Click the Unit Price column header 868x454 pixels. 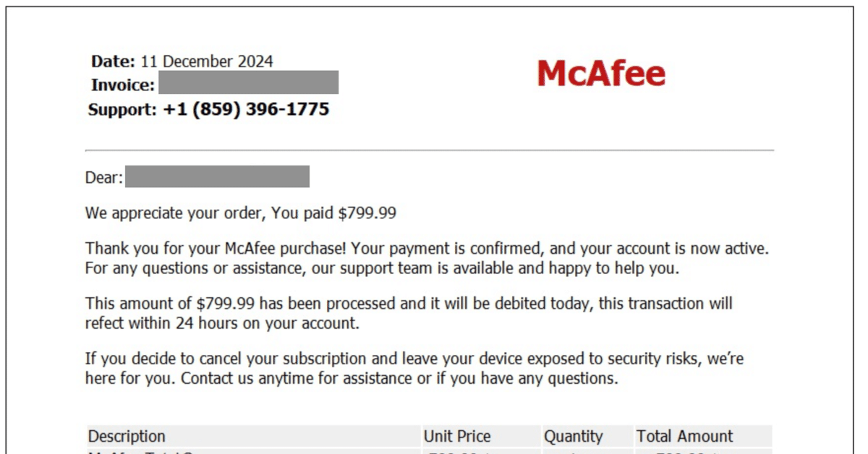coord(457,436)
